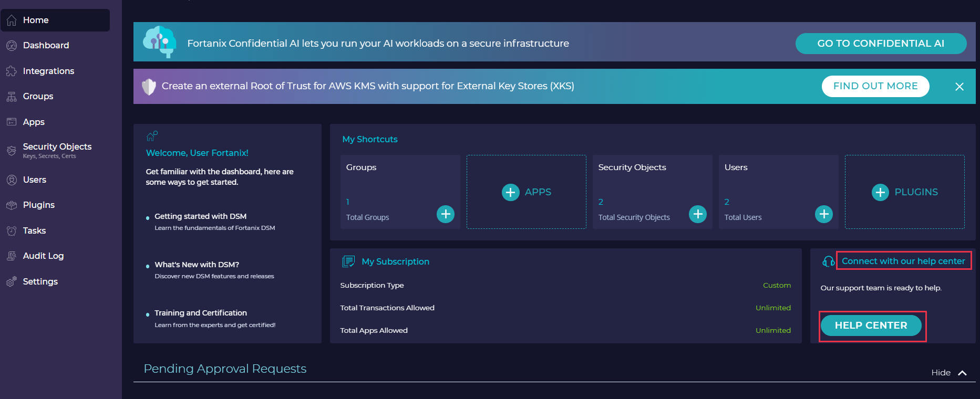Open Getting started with DSM link
Viewport: 980px width, 399px height.
(x=200, y=216)
